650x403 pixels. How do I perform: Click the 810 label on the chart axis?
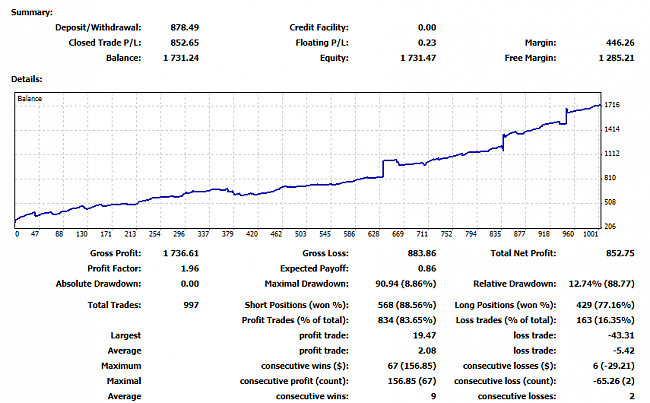610,178
